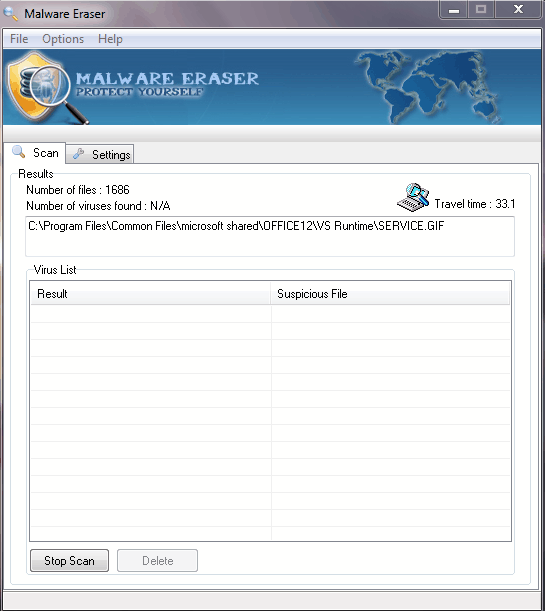Click the wrench icon on Settings tab
The height and width of the screenshot is (611, 545).
click(79, 154)
